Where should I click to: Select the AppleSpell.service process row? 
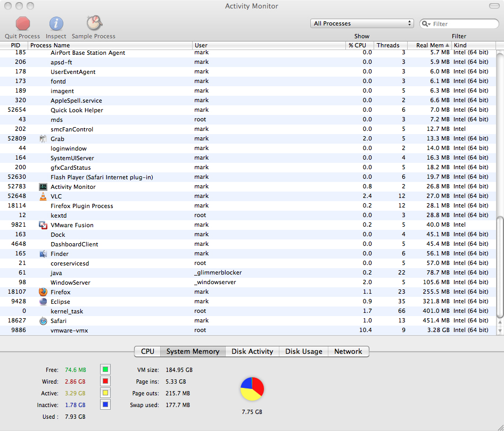click(x=248, y=100)
